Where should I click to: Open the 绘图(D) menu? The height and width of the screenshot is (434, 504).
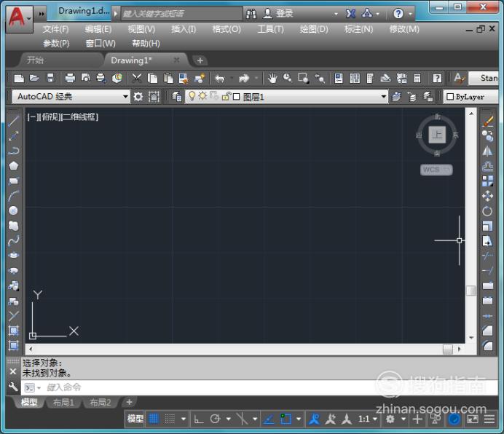click(x=314, y=30)
